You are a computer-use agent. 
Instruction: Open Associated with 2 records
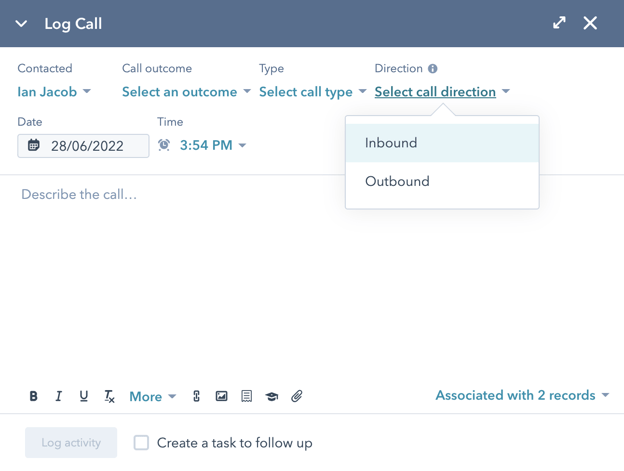522,395
